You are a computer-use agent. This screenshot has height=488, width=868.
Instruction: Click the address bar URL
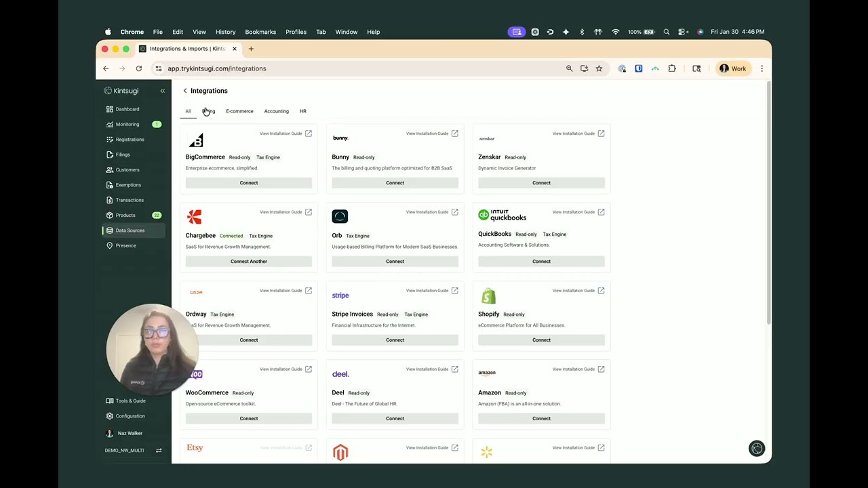pos(217,68)
